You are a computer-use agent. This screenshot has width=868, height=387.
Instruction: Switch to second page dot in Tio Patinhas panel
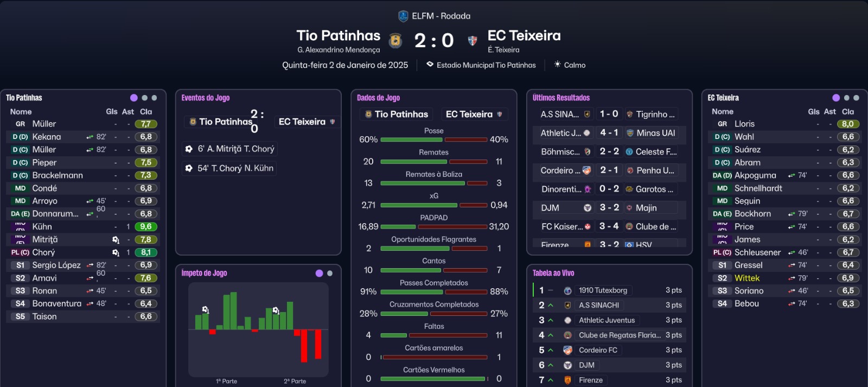(x=144, y=98)
